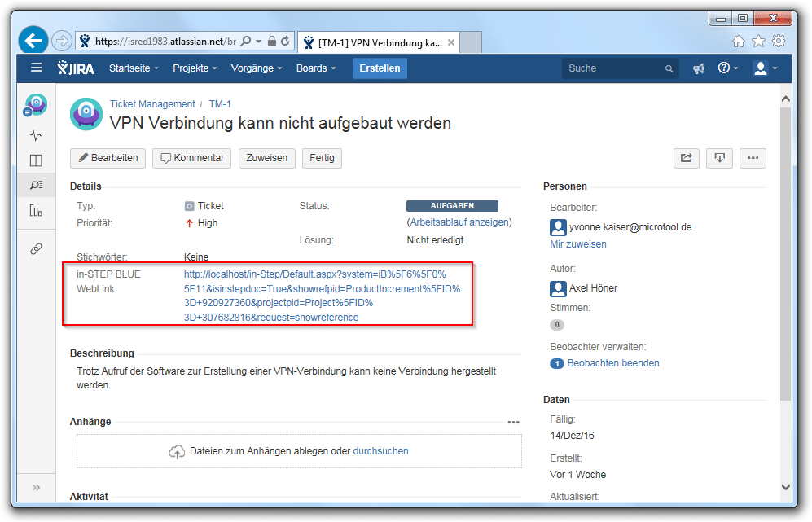This screenshot has height=522, width=812.
Task: Open the Projekte dropdown menu
Action: [195, 68]
